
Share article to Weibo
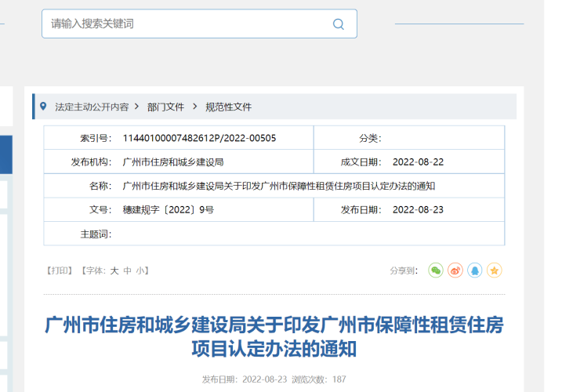(x=455, y=270)
